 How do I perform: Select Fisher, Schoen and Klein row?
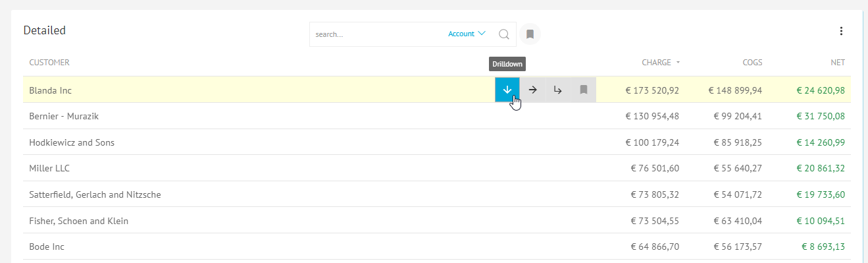click(x=436, y=221)
